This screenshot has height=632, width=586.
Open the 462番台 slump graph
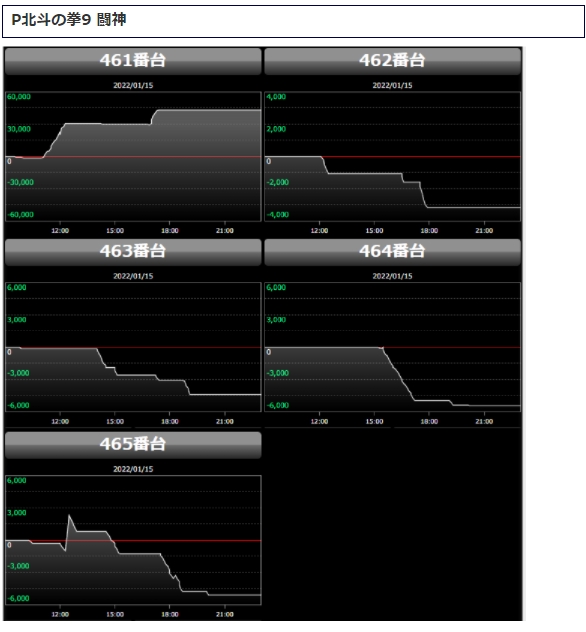392,156
